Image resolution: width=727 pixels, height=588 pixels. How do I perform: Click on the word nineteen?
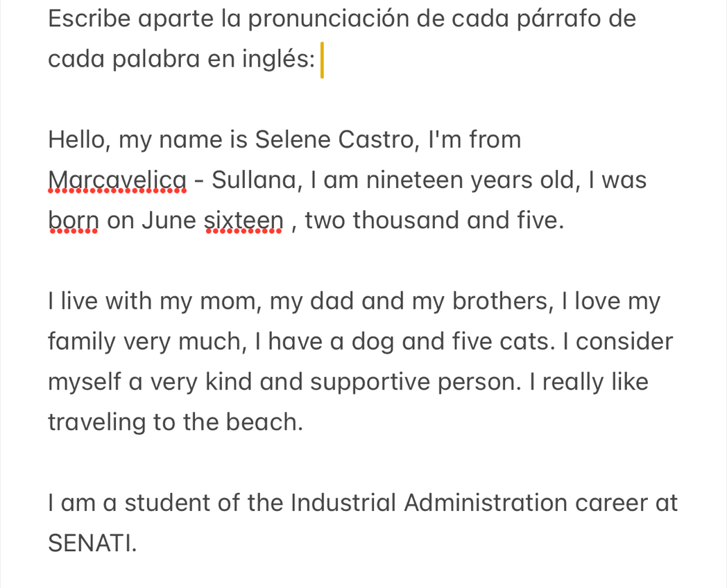click(x=403, y=180)
